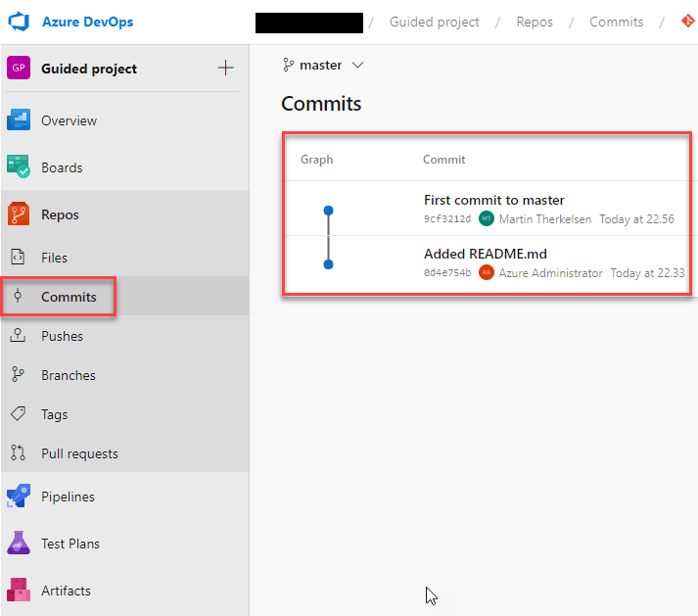Click the GP project avatar icon
This screenshot has height=616, width=698.
pos(19,68)
